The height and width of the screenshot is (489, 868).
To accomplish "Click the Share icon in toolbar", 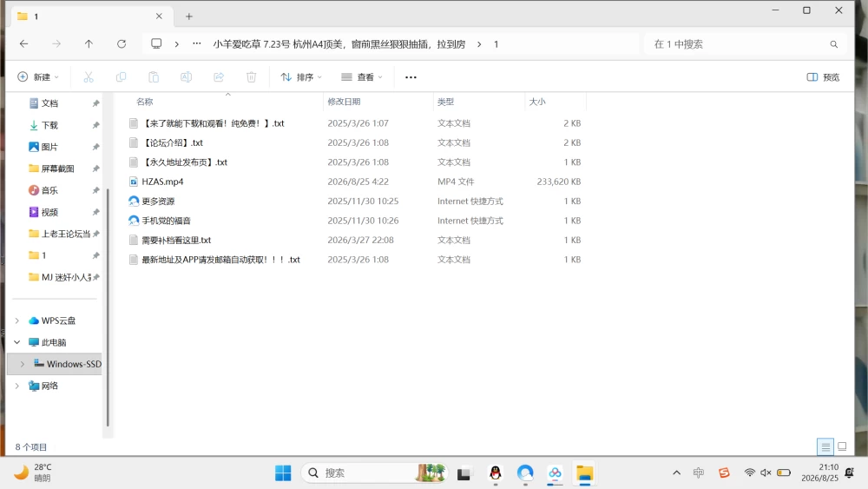I will tap(219, 77).
